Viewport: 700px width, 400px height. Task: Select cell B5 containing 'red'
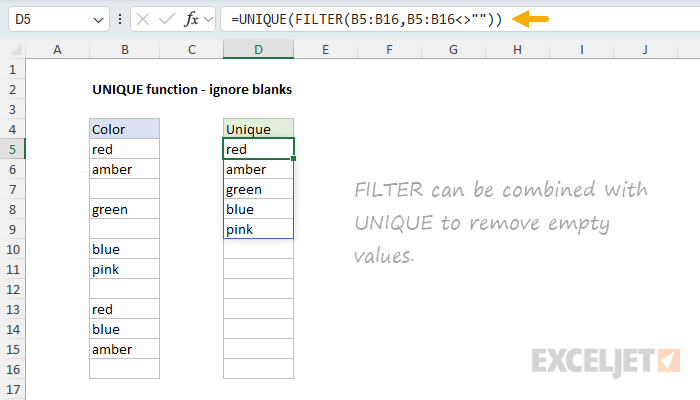pyautogui.click(x=125, y=149)
